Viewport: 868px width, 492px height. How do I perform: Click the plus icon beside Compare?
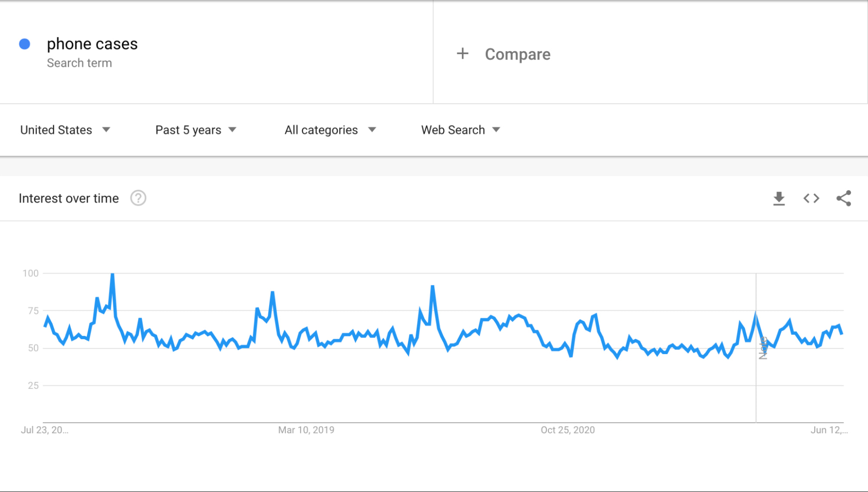(x=462, y=54)
